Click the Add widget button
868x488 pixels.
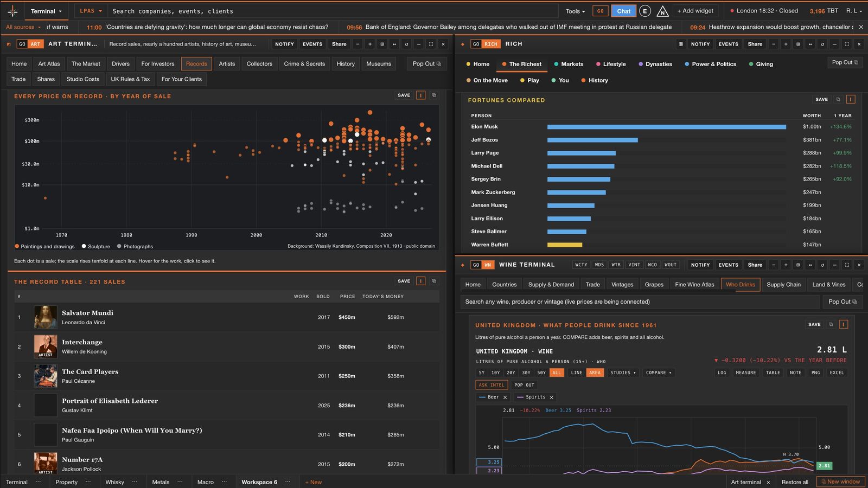coord(695,11)
